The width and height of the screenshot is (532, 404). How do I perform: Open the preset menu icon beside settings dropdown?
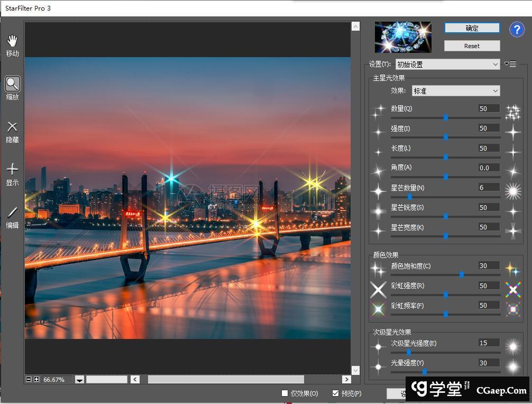tap(510, 64)
